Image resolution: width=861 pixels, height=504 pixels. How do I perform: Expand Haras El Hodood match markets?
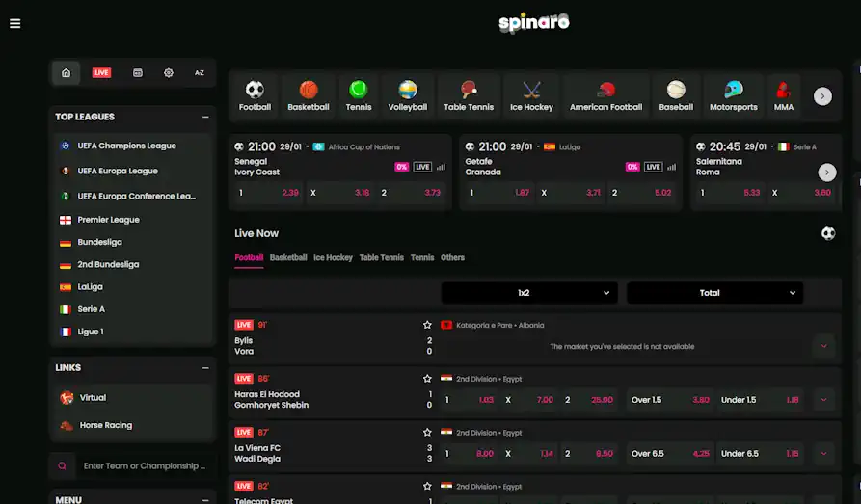pyautogui.click(x=823, y=400)
